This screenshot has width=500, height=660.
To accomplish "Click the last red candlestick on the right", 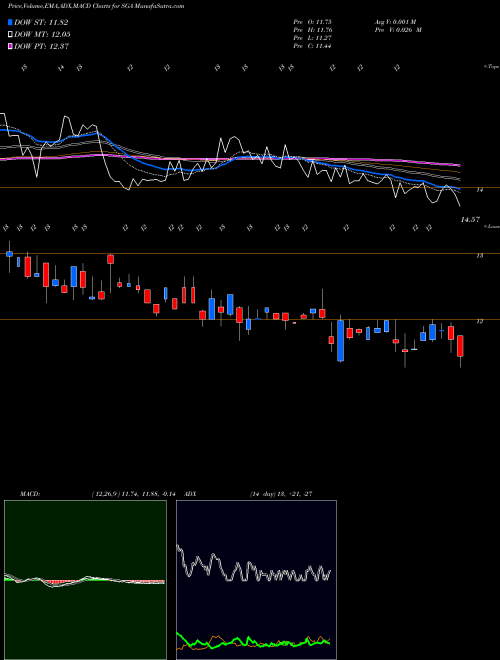I will tap(460, 346).
